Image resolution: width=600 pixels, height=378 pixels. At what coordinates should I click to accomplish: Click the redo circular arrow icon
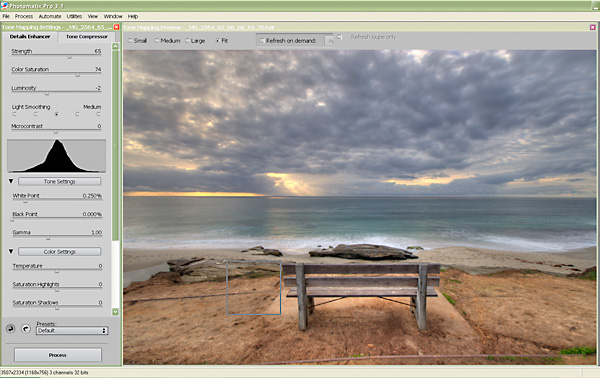coord(26,328)
